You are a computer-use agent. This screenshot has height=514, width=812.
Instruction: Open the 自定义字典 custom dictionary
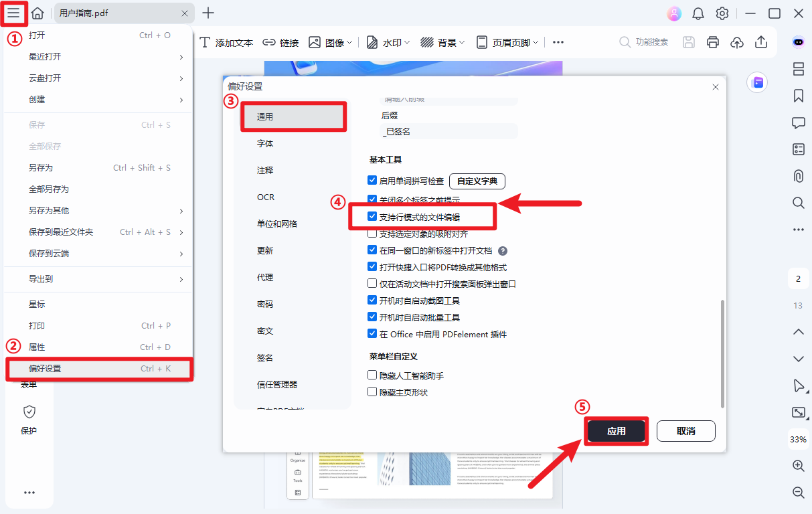[477, 181]
